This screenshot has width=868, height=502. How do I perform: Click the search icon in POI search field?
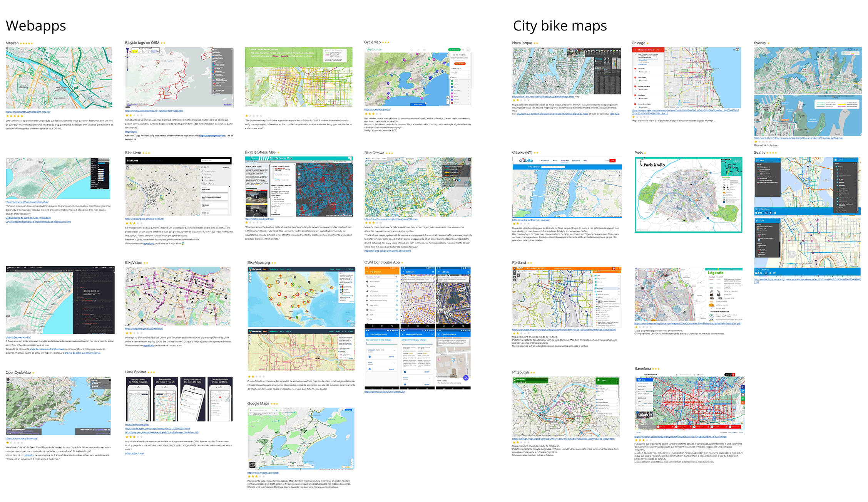pos(396,277)
